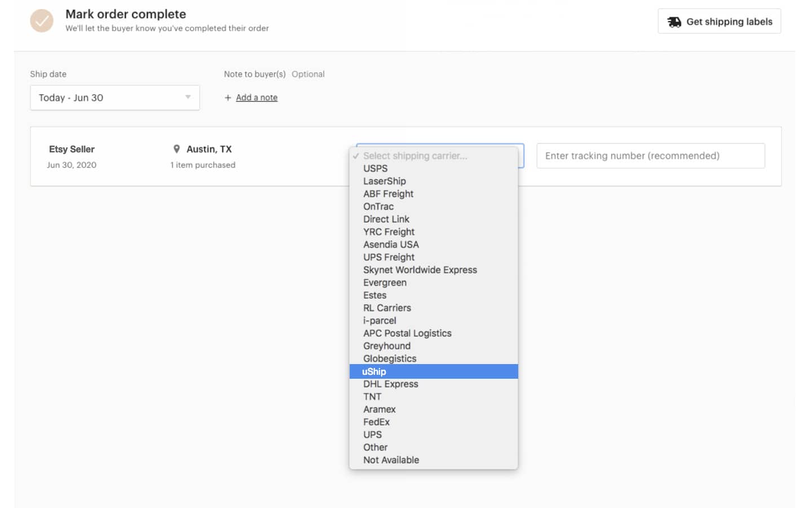The width and height of the screenshot is (812, 508).
Task: Click the checkmark beside Select shipping carrier
Action: (x=356, y=156)
